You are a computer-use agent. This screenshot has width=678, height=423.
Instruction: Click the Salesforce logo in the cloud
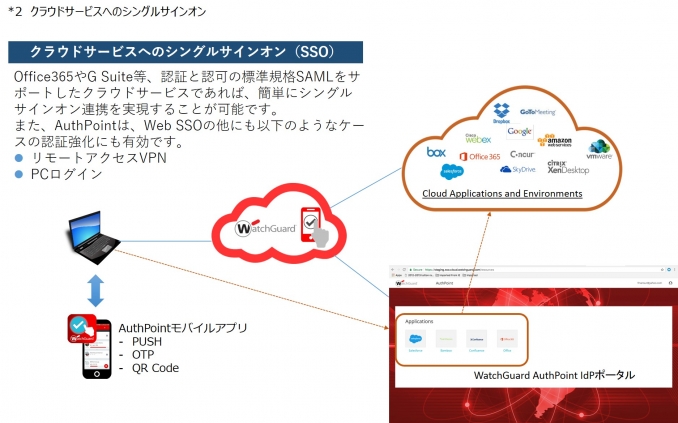tap(452, 172)
